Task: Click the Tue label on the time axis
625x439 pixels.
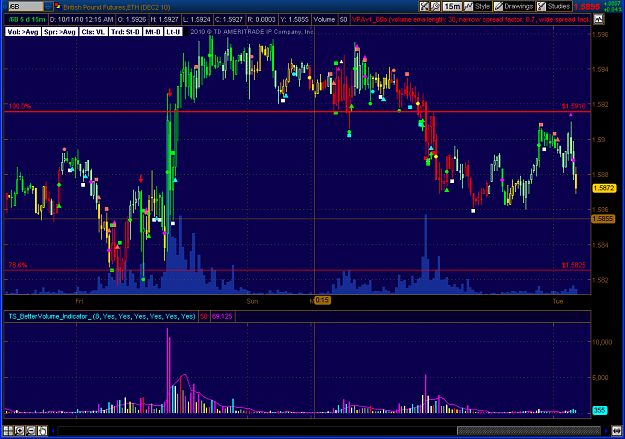Action: tap(558, 301)
